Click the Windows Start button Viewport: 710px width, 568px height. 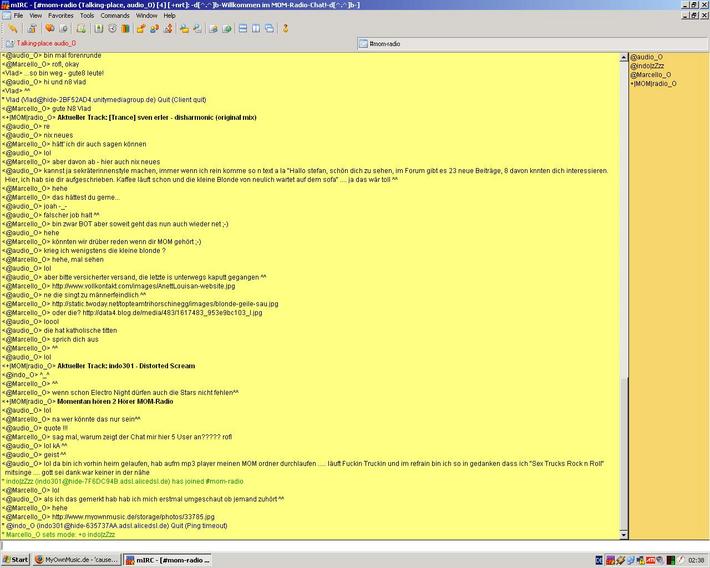pyautogui.click(x=15, y=560)
